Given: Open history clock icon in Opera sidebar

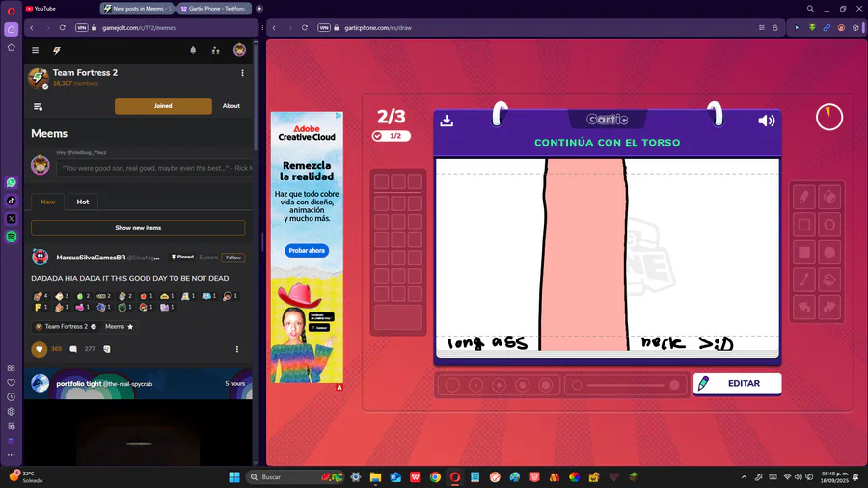Looking at the screenshot, I should [x=11, y=396].
